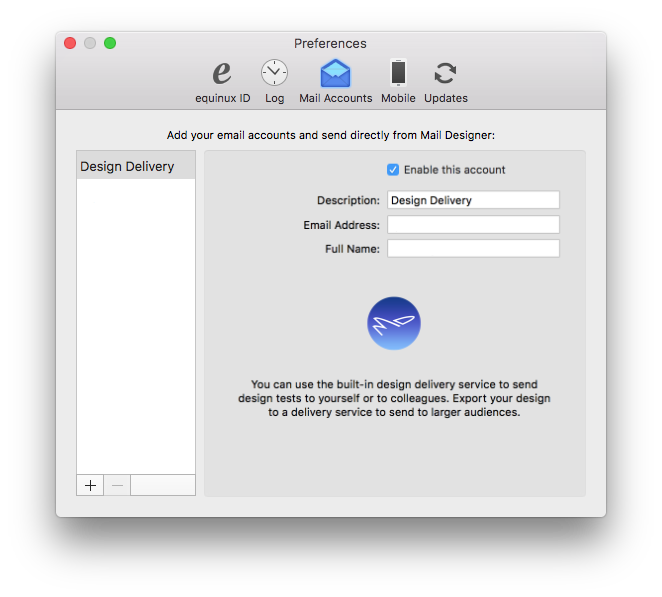Viewport: 662px width, 597px height.
Task: Focus the Email Address field
Action: coord(473,225)
